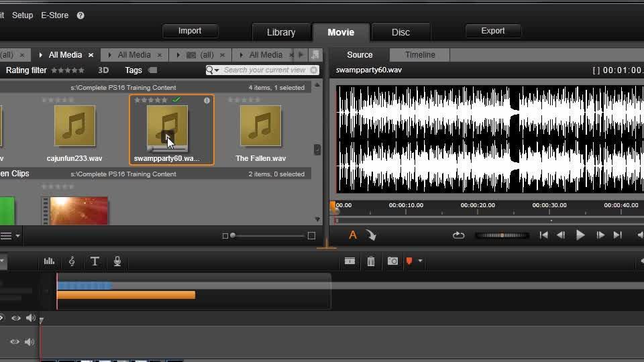Image resolution: width=644 pixels, height=362 pixels.
Task: Expand the active All Media tab arrow
Action: pyautogui.click(x=40, y=55)
